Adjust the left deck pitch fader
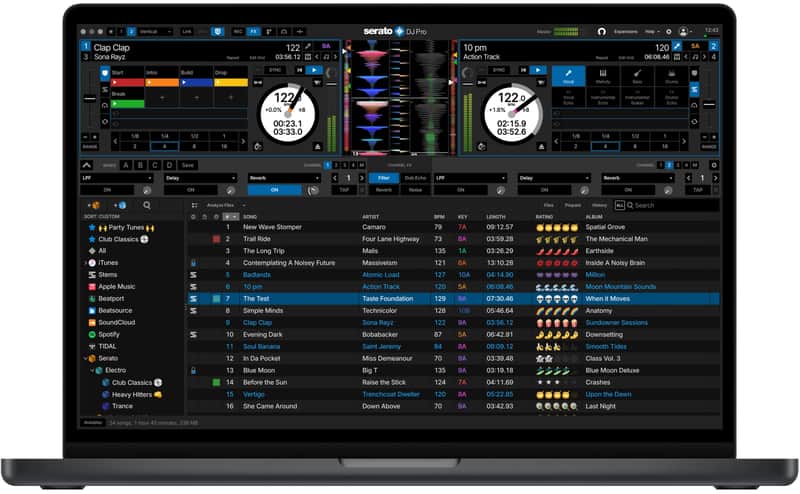 [x=90, y=99]
